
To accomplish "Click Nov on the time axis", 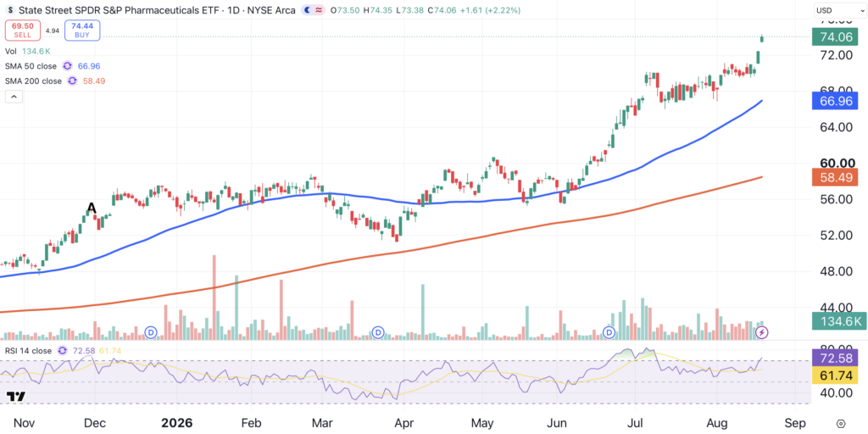I will tap(23, 423).
